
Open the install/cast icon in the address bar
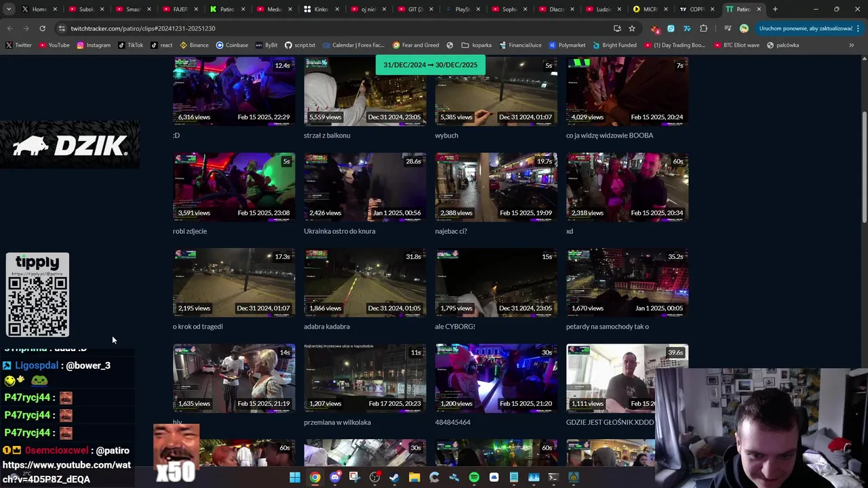(x=617, y=28)
